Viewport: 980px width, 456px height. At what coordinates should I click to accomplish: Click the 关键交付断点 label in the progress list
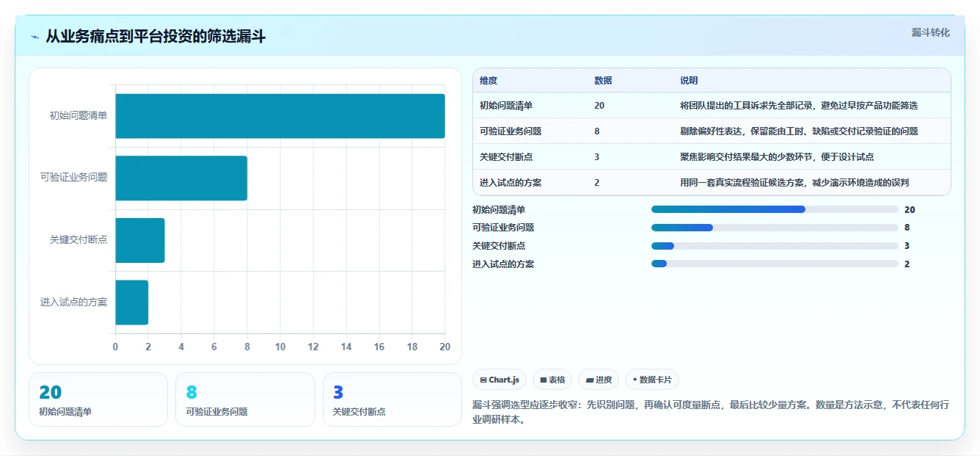tap(499, 246)
